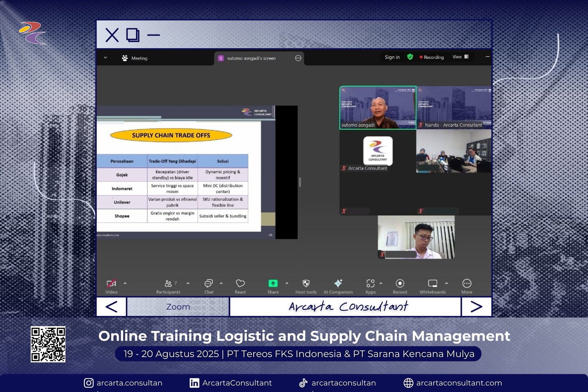Click the green Share screen icon
The width and height of the screenshot is (588, 392).
[x=273, y=284]
